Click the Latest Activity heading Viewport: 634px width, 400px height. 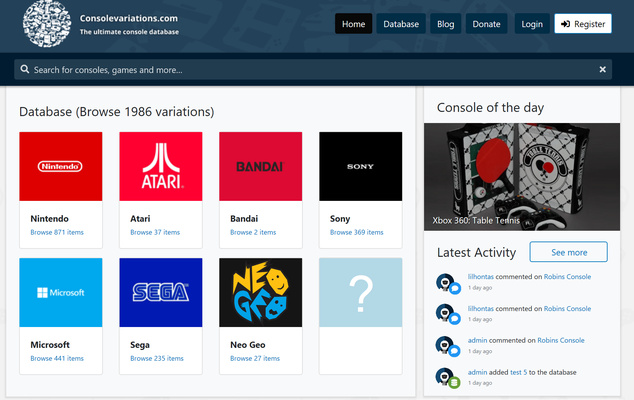(x=476, y=252)
